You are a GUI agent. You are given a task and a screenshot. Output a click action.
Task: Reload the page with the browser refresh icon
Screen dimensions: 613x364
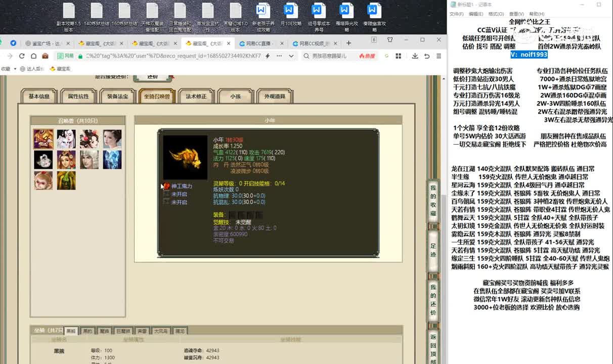tap(22, 56)
